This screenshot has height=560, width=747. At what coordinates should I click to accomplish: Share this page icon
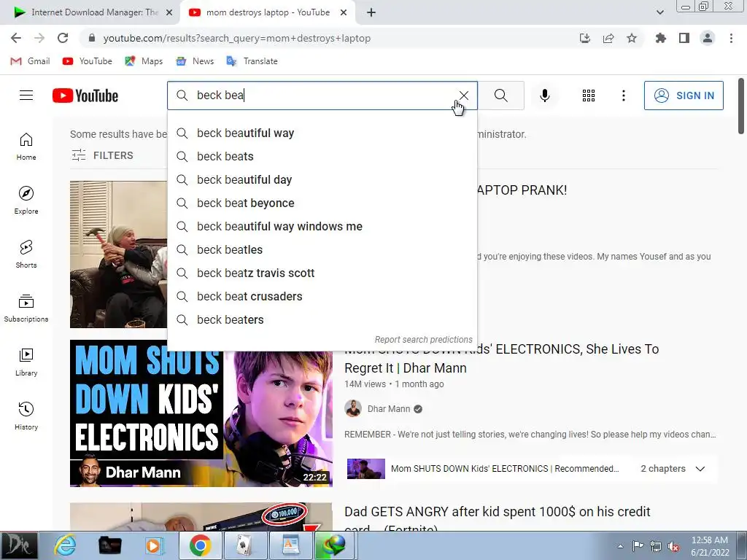click(x=608, y=38)
